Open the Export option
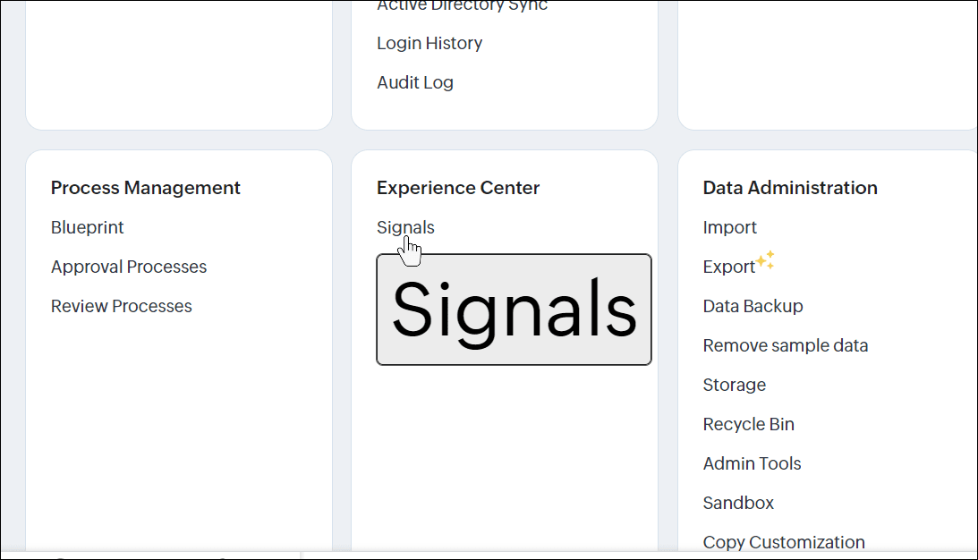The image size is (978, 560). coord(729,267)
